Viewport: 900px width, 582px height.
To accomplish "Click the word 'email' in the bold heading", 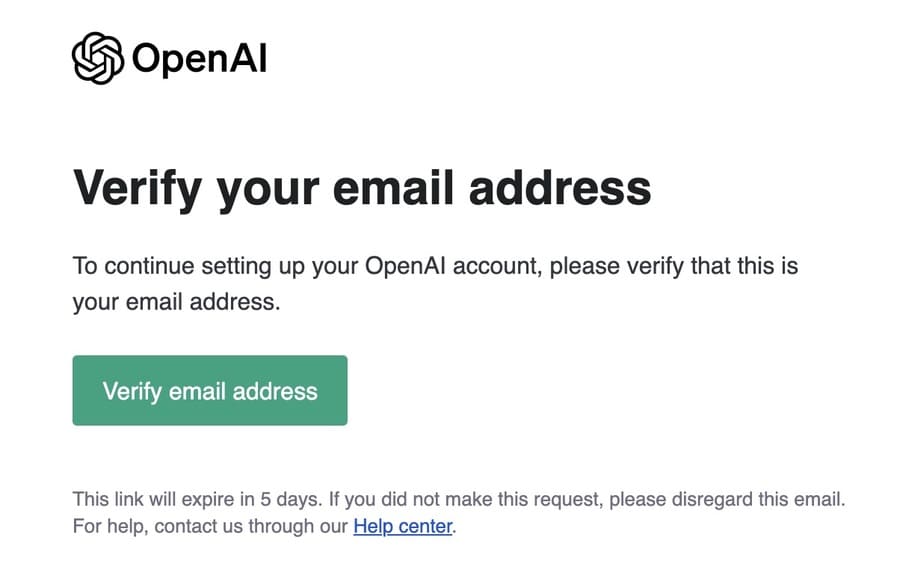I will click(394, 187).
